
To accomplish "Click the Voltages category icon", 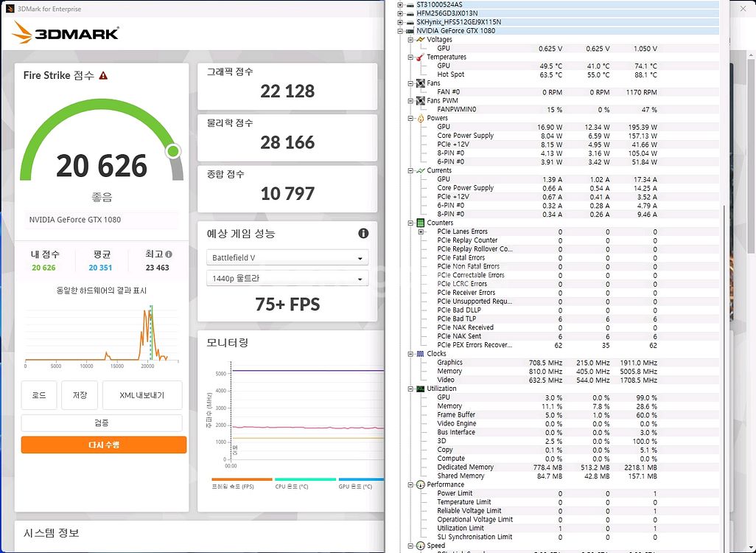I will pos(421,40).
